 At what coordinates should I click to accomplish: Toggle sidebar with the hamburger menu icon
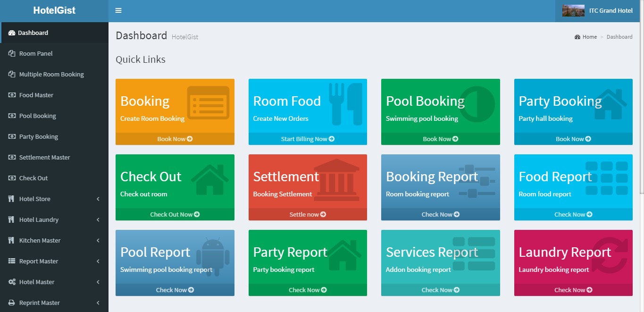click(118, 10)
